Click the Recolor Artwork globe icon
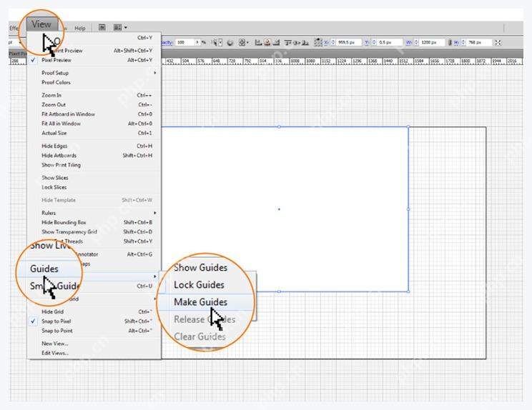This screenshot has width=532, height=410. coord(230,43)
